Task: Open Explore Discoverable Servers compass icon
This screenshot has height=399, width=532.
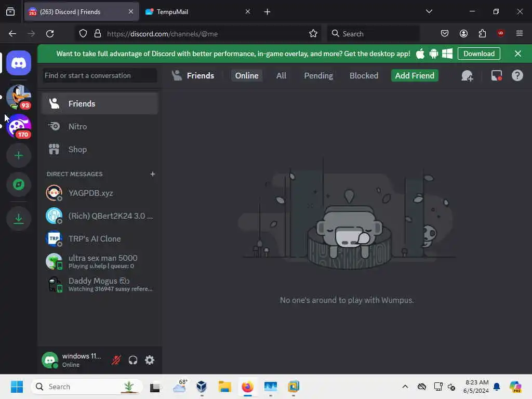Action: coord(19,184)
